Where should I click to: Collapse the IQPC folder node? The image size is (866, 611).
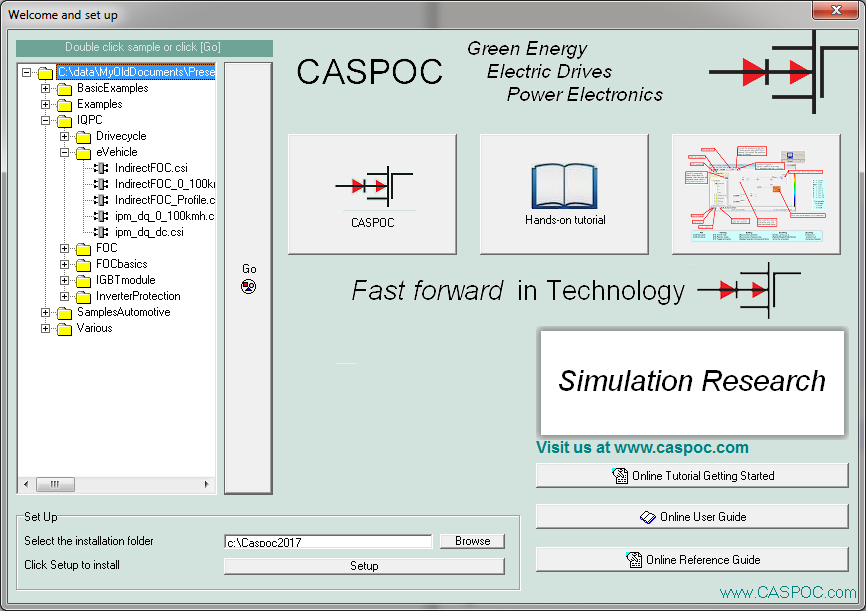point(45,120)
